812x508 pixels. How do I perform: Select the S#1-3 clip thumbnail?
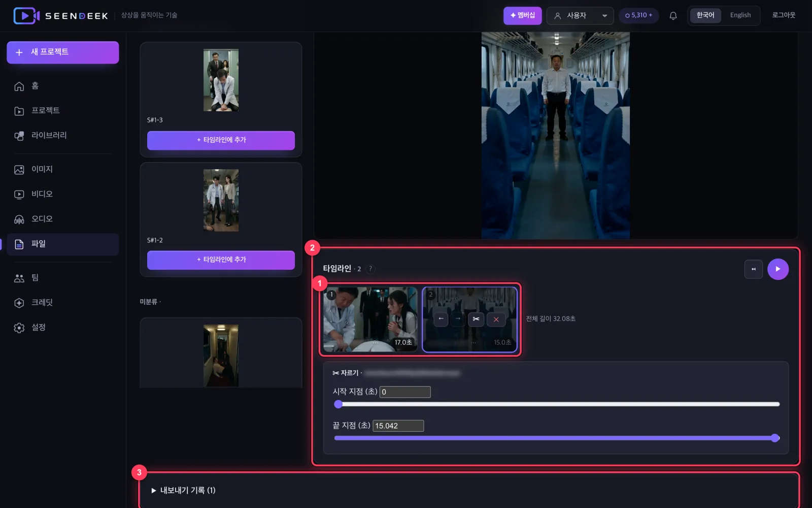[x=221, y=80]
